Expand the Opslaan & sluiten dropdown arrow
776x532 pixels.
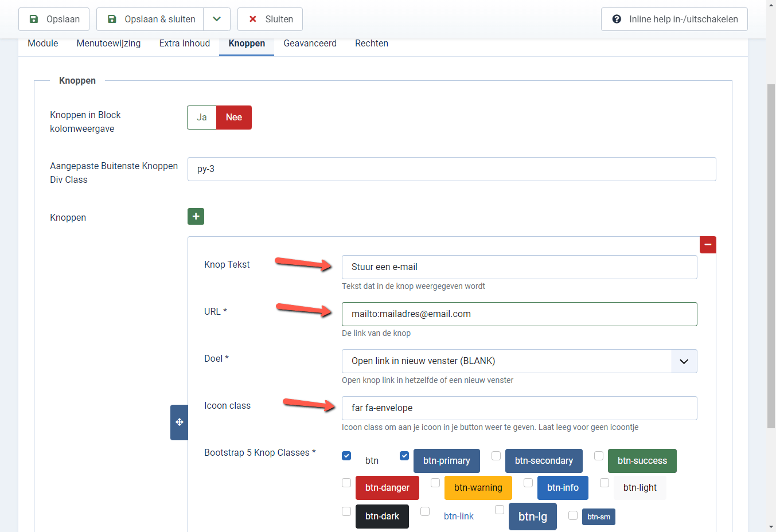pos(217,19)
